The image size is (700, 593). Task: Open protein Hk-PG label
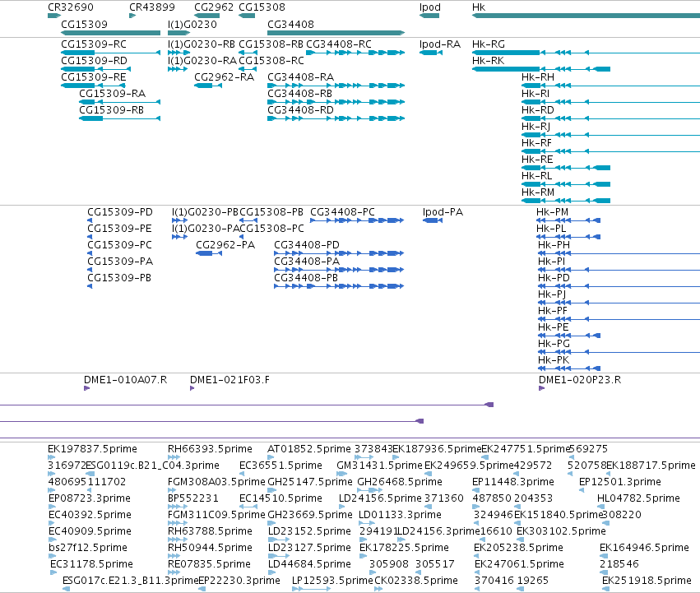pyautogui.click(x=554, y=344)
